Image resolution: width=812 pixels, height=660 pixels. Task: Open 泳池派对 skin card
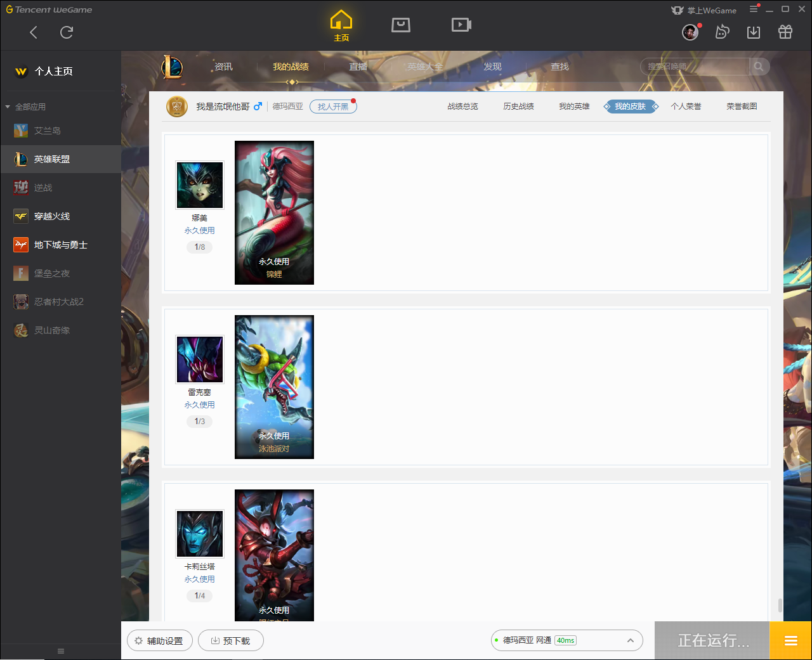click(274, 387)
